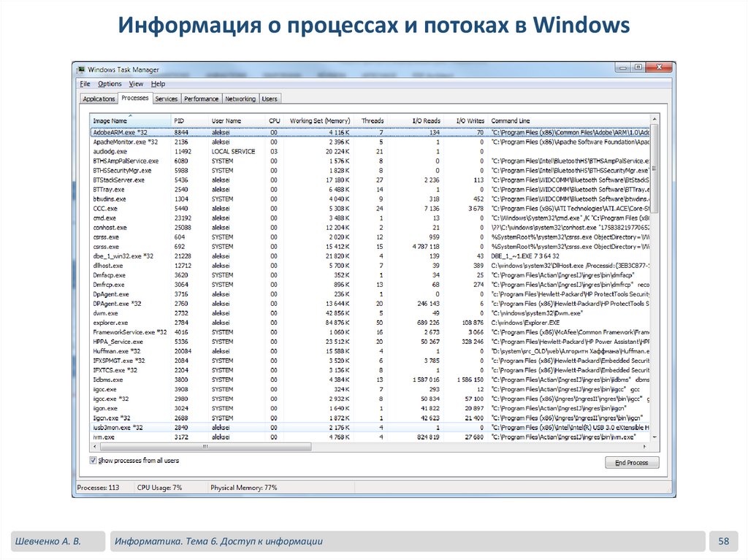The height and width of the screenshot is (560, 748).
Task: Click the CPU Usage: 7% status entry
Action: click(159, 488)
